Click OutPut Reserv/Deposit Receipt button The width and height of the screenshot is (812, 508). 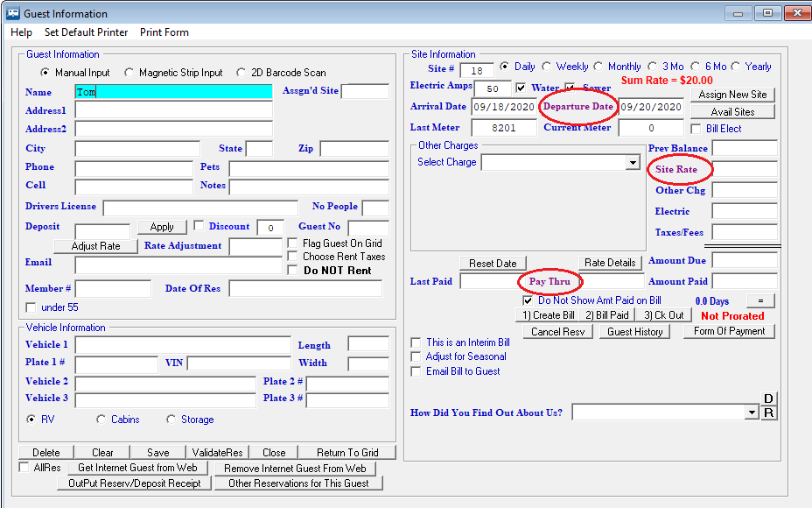(x=135, y=483)
